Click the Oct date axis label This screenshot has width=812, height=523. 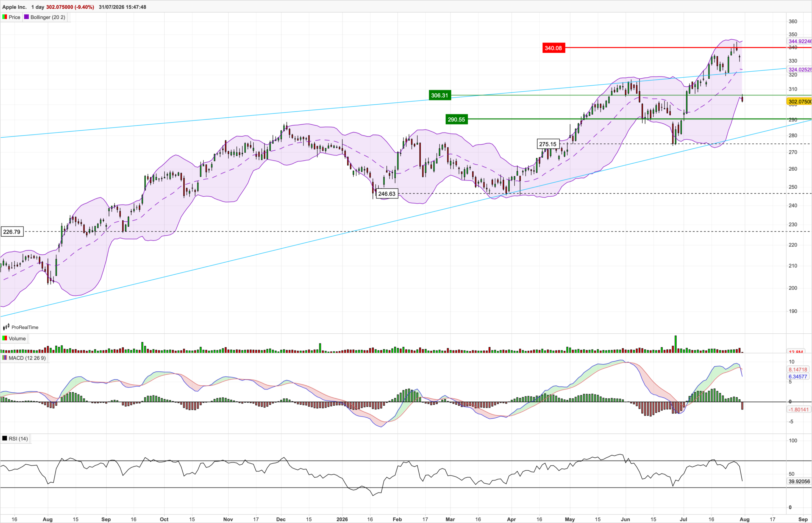tap(164, 519)
